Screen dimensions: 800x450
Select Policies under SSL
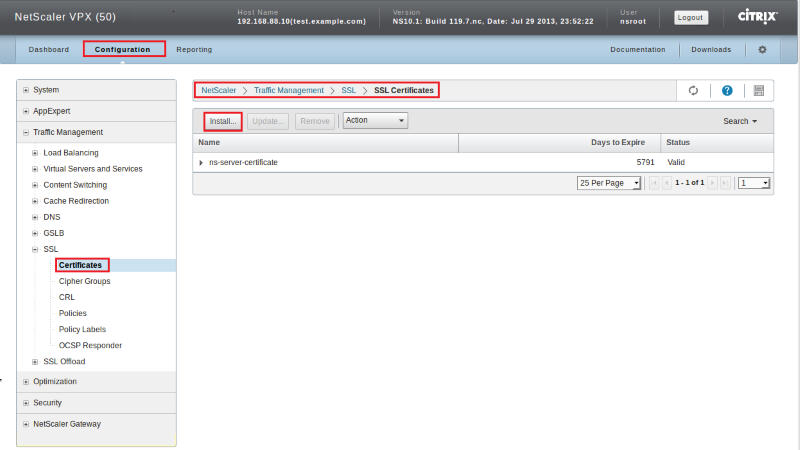72,313
